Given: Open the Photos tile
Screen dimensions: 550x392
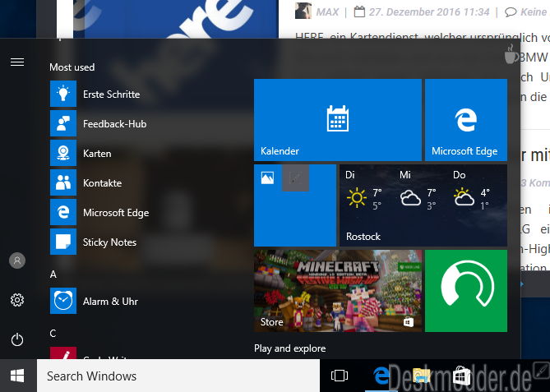Looking at the screenshot, I should (295, 205).
